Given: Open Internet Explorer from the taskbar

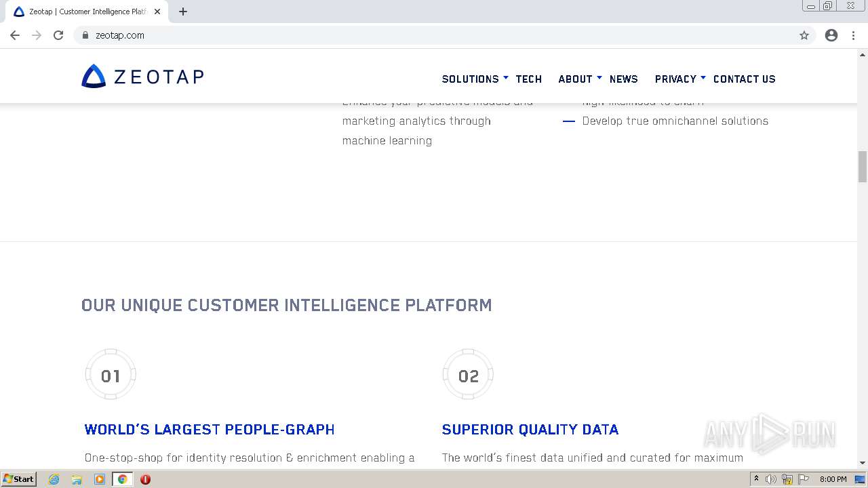Looking at the screenshot, I should pyautogui.click(x=54, y=479).
